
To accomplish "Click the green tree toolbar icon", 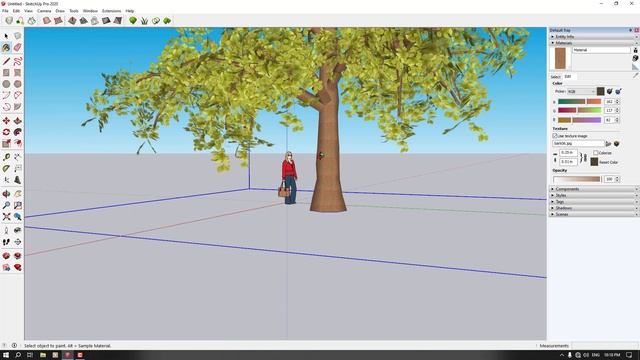I will tap(133, 20).
